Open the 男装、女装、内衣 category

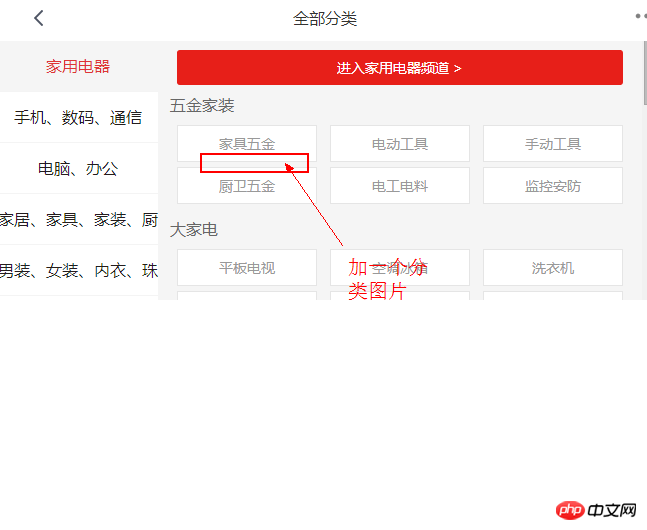[78, 271]
